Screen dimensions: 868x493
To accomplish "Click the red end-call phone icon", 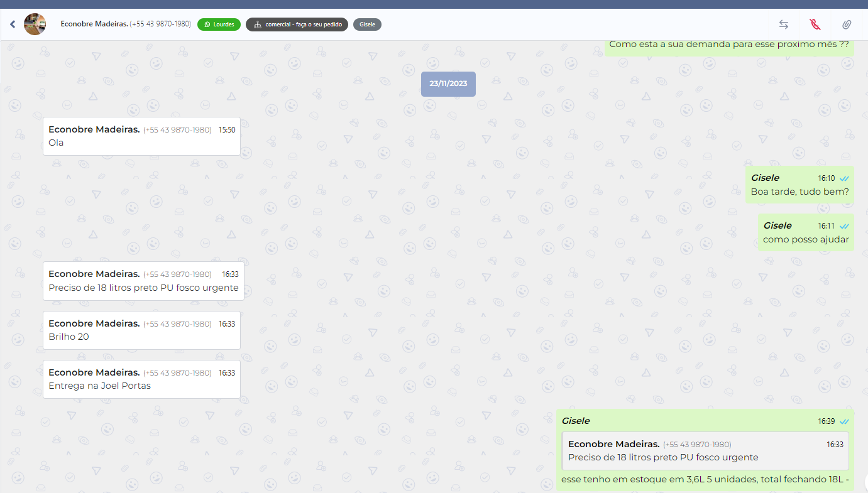I will tap(815, 24).
